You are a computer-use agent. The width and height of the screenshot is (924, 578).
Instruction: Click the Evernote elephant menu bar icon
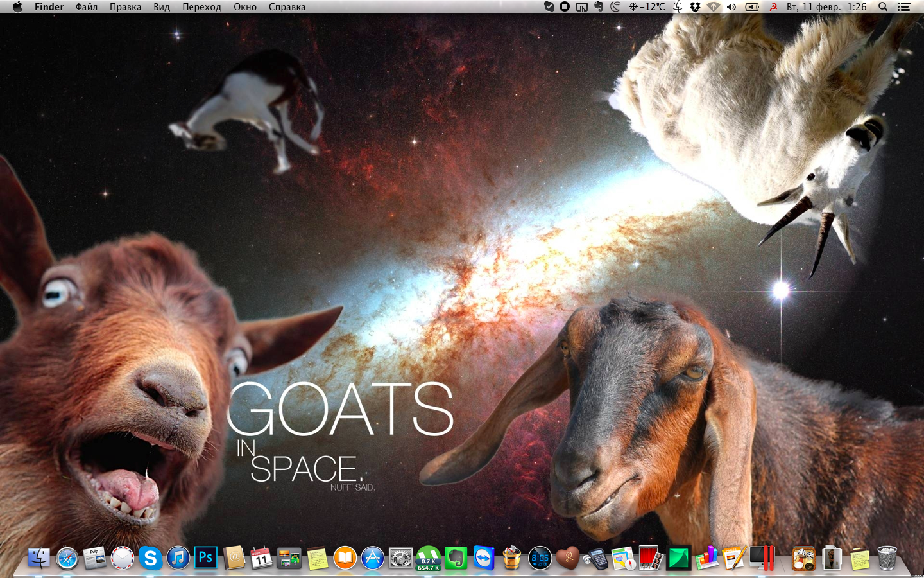599,7
